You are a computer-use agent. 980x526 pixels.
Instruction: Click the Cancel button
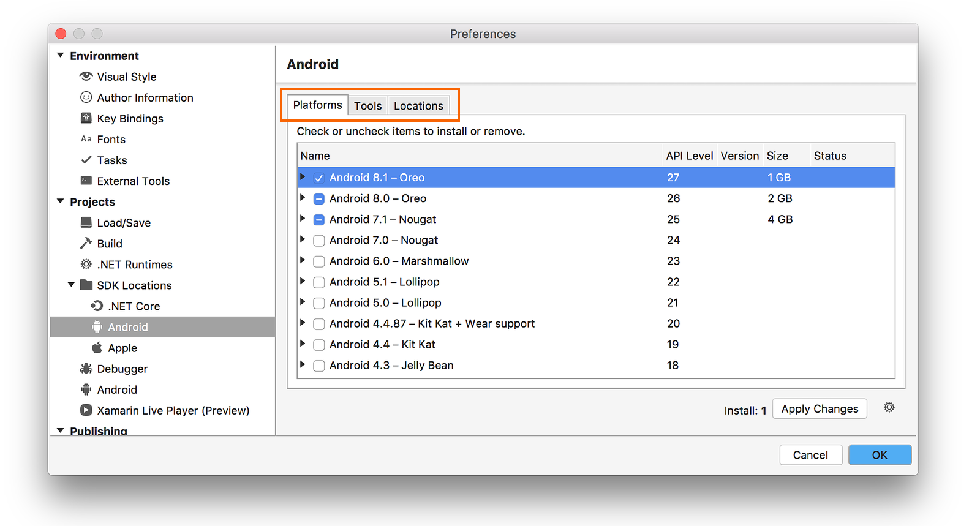click(810, 455)
